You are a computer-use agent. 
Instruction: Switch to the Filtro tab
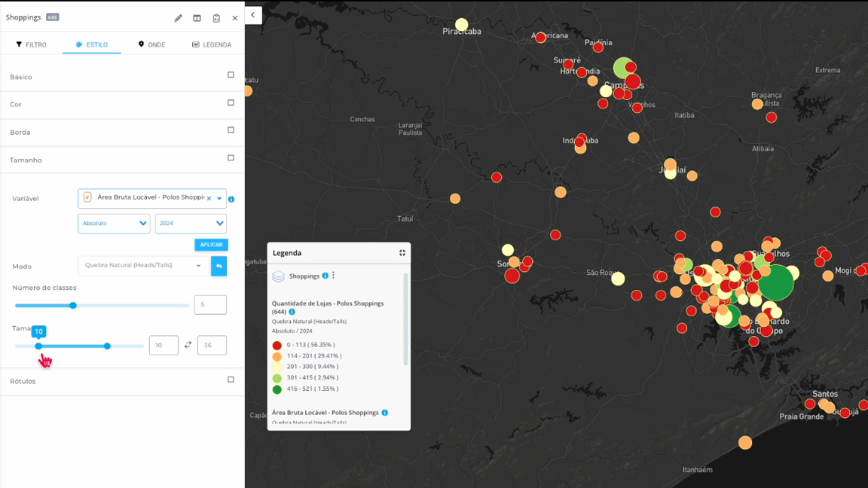(x=32, y=44)
